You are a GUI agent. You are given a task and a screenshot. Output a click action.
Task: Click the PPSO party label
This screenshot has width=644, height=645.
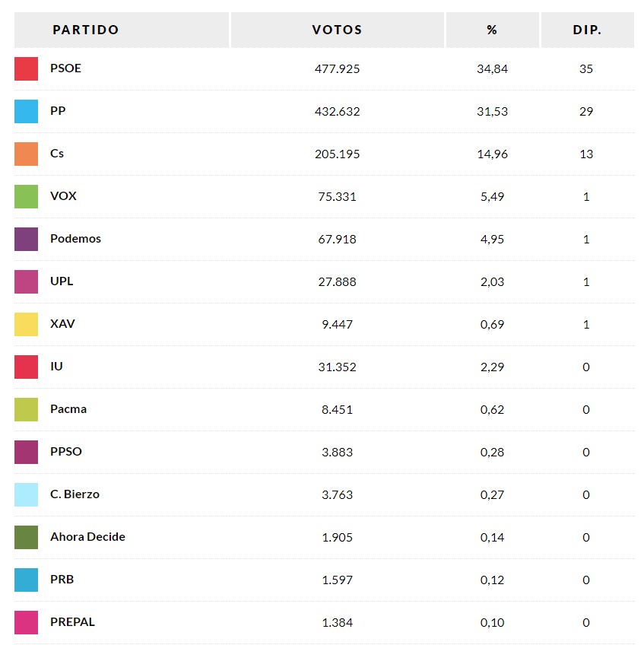65,452
